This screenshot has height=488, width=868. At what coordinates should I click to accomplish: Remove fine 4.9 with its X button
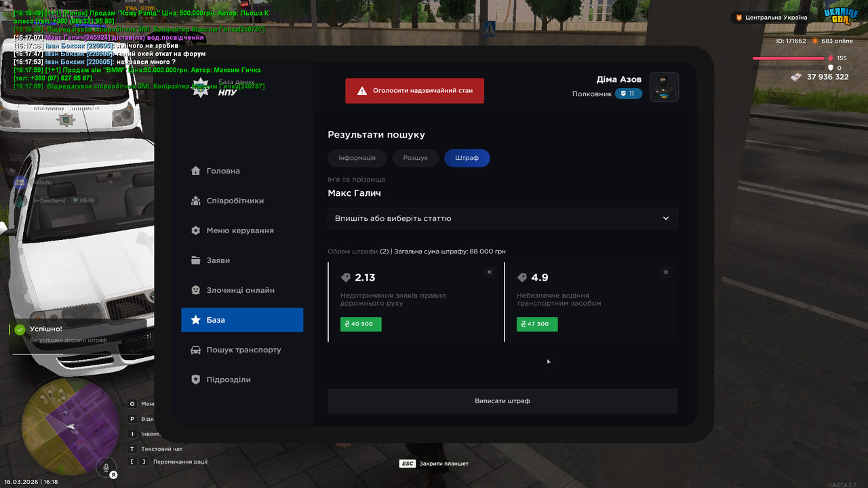[x=666, y=272]
